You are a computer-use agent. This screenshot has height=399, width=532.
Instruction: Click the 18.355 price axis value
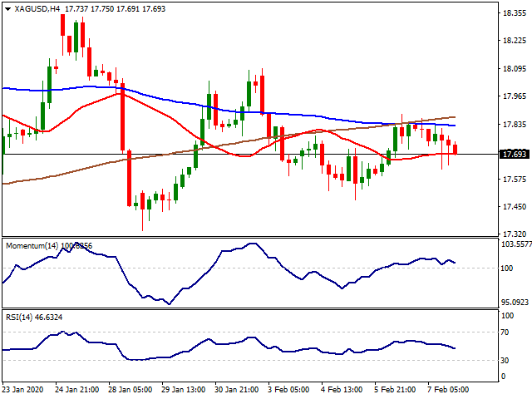pyautogui.click(x=515, y=13)
